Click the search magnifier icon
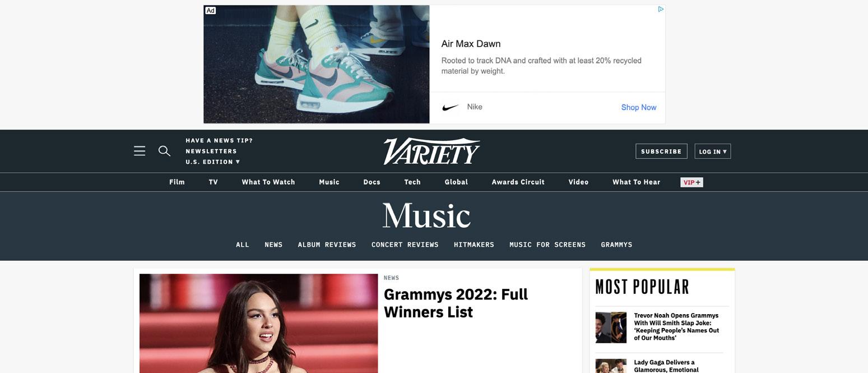 coord(164,151)
